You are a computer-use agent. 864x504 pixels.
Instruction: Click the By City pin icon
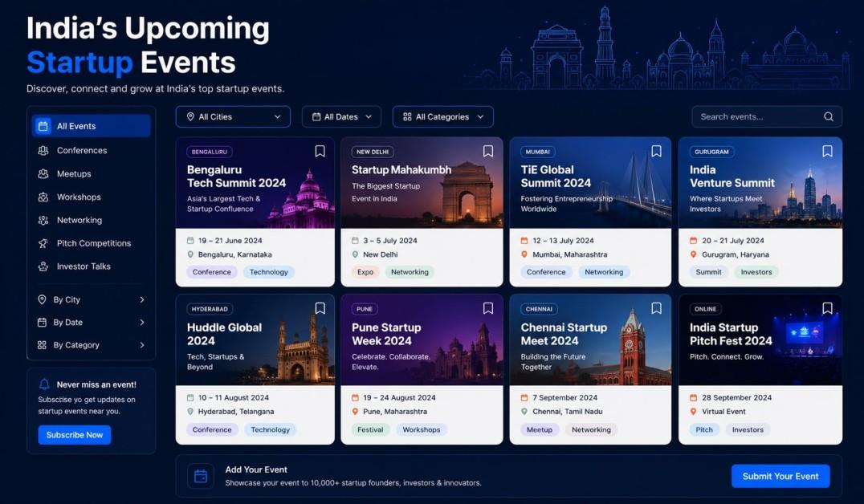click(42, 299)
